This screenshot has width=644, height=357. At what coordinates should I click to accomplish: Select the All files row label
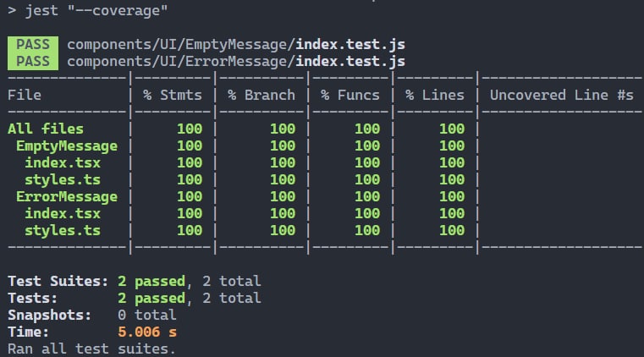[x=46, y=129]
